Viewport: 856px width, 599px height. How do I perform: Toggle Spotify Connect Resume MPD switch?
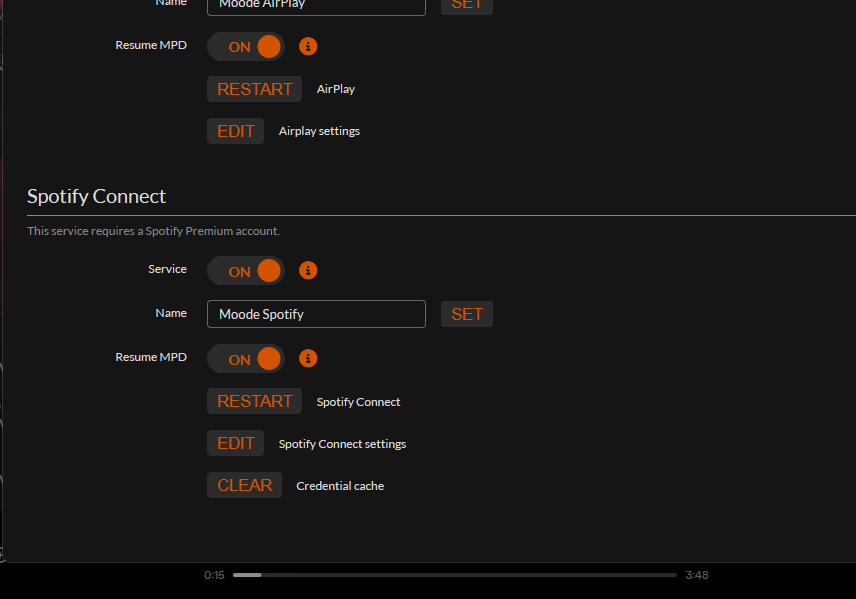click(246, 359)
